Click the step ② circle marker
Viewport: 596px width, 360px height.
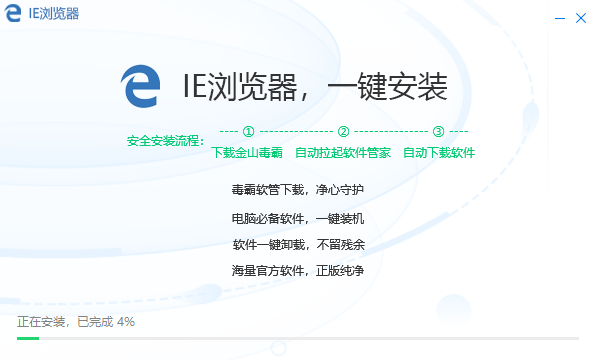pos(343,132)
